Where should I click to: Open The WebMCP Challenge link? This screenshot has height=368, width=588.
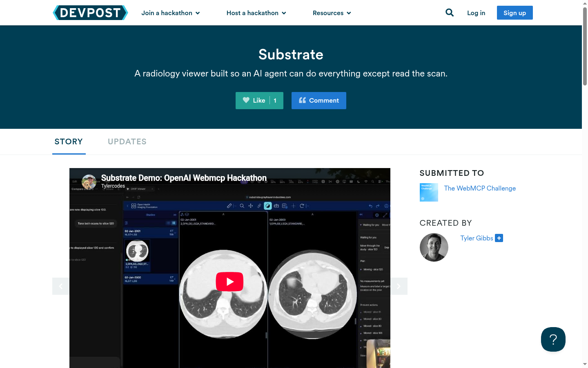click(480, 188)
